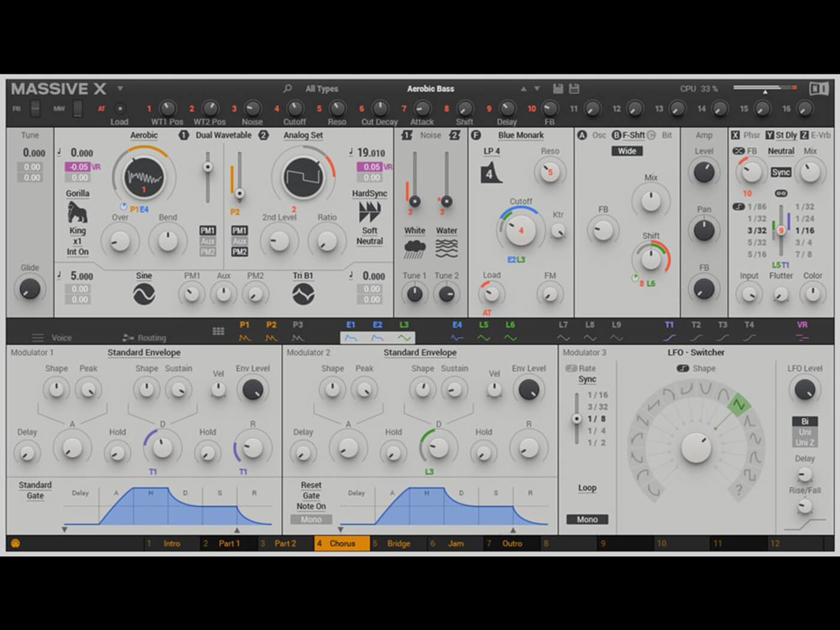Click the Sine wave phase modulation icon
840x630 pixels.
point(144,294)
